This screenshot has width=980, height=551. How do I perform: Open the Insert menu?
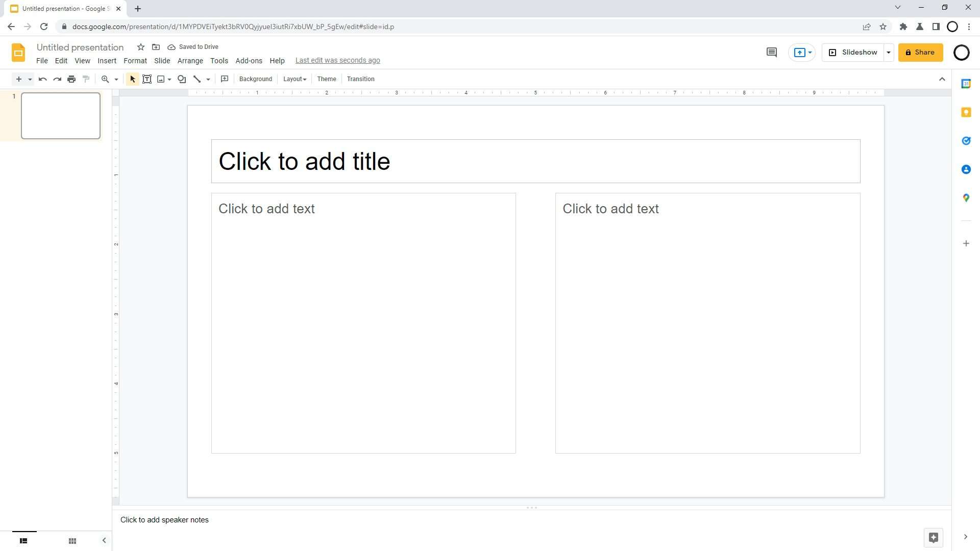tap(107, 60)
